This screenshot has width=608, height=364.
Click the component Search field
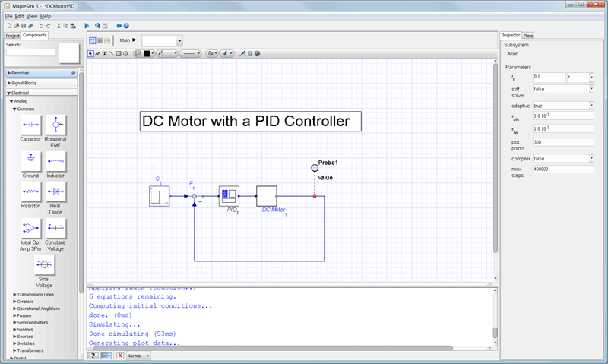coord(30,52)
